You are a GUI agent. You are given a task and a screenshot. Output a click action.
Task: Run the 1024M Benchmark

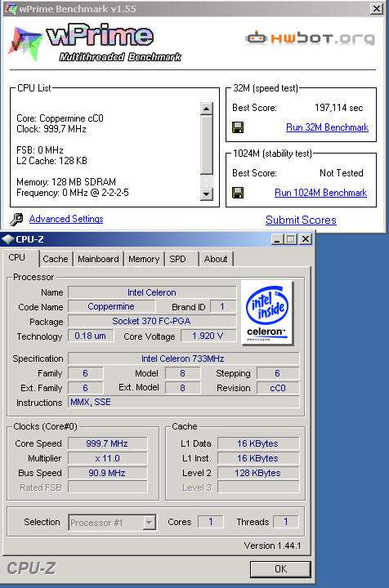(x=320, y=193)
